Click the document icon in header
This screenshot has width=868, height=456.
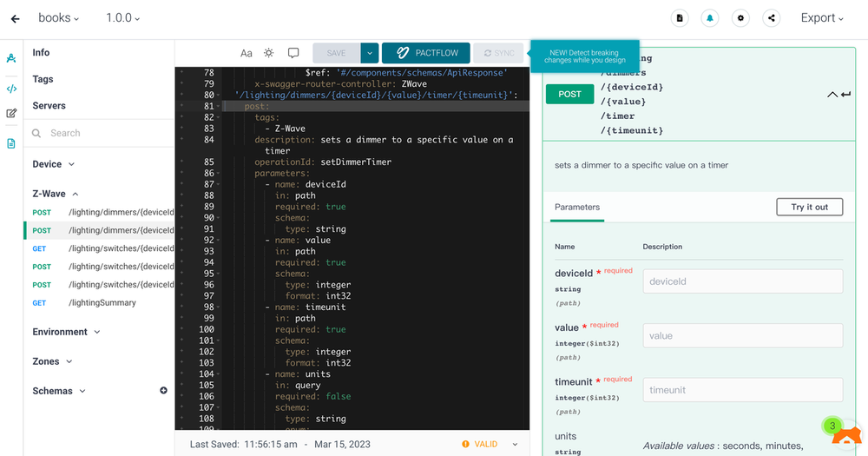pyautogui.click(x=680, y=18)
